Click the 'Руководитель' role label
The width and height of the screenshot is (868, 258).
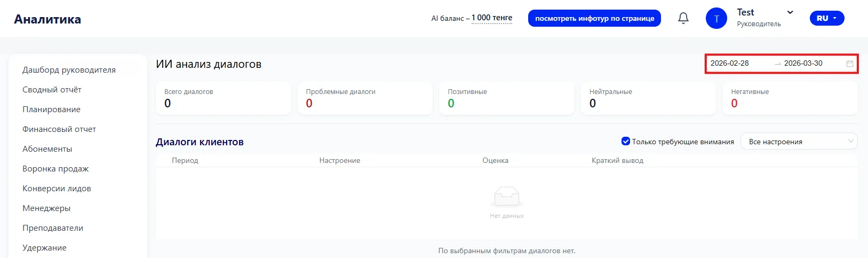759,24
